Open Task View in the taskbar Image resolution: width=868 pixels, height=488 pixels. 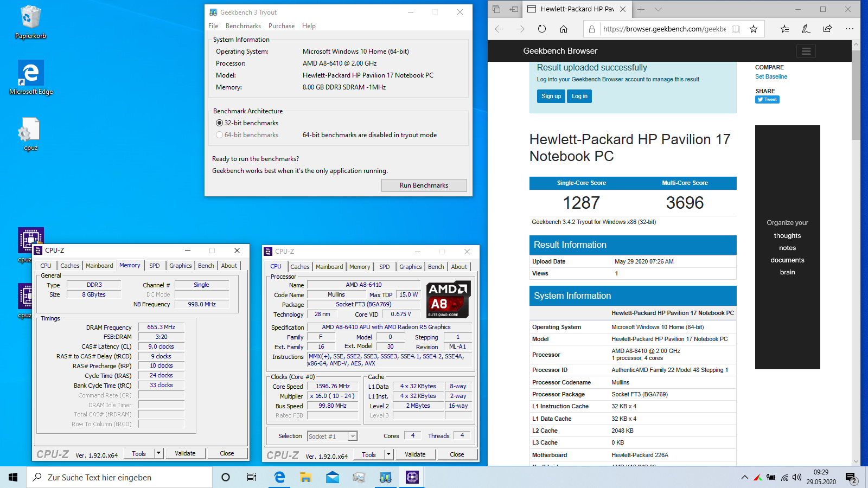252,477
